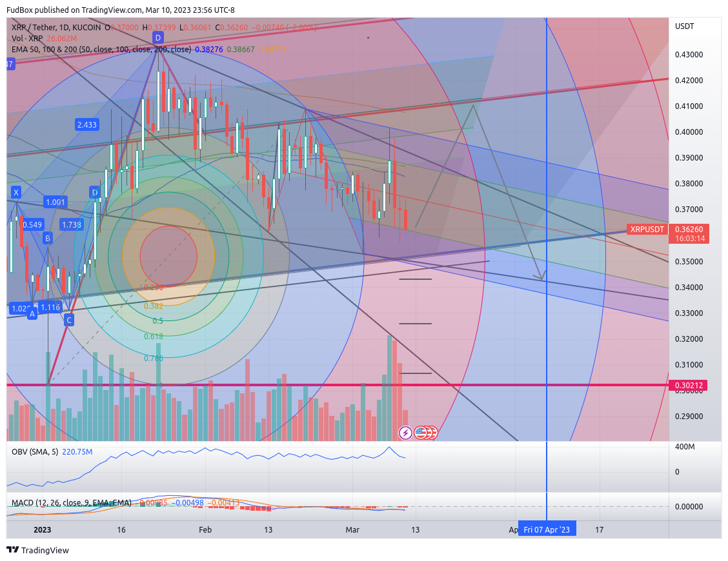The image size is (728, 561).
Task: Click the EMA 50 value 0.38276
Action: click(209, 49)
